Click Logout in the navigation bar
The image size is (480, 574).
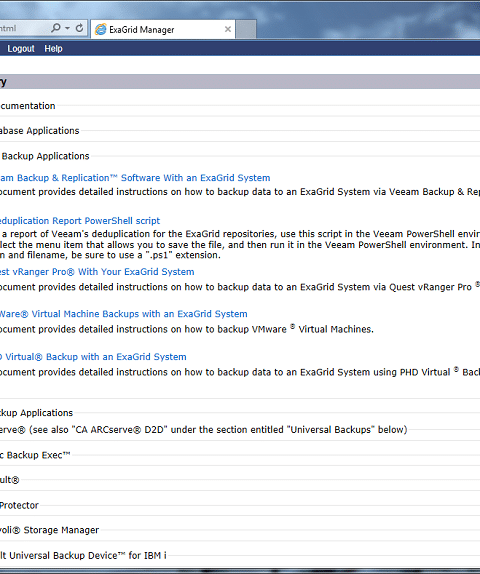coord(21,48)
